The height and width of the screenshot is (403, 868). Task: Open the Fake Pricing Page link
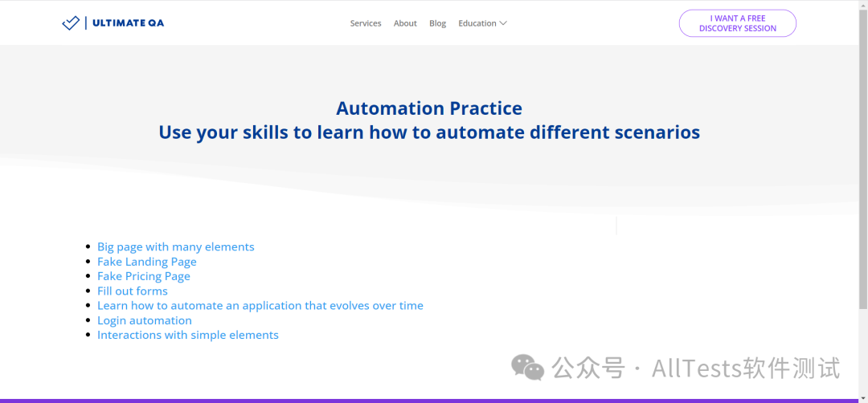pyautogui.click(x=143, y=276)
